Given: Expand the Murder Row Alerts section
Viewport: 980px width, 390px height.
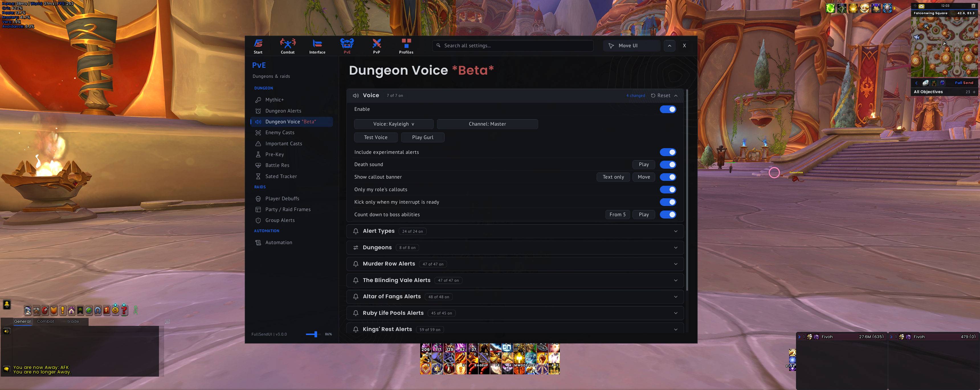Looking at the screenshot, I should pyautogui.click(x=515, y=264).
